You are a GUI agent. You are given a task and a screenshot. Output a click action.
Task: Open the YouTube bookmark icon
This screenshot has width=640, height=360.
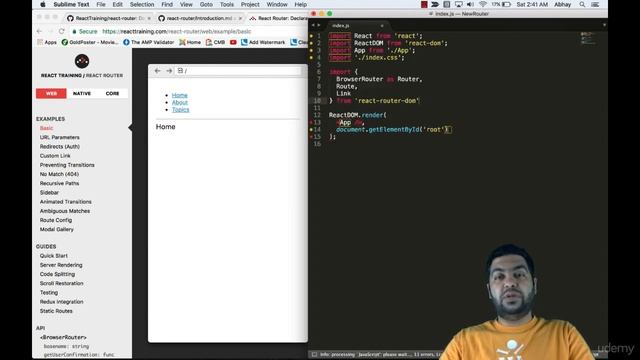233,42
